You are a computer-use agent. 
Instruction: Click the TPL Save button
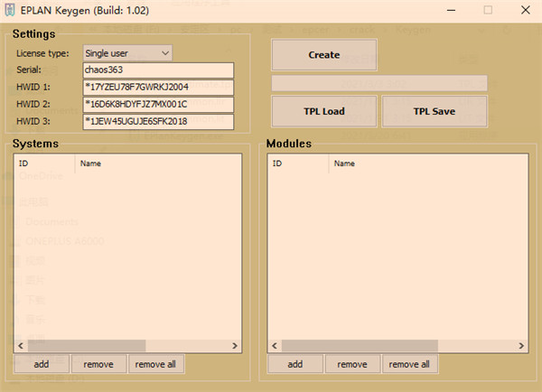click(x=435, y=111)
